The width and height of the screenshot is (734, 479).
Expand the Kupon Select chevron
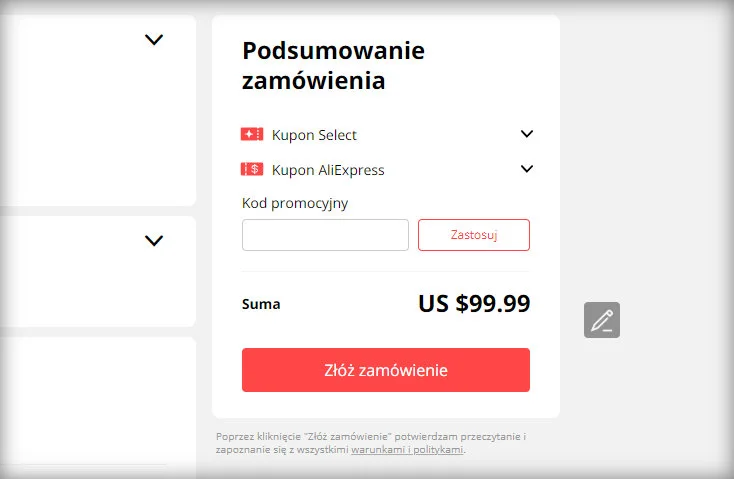527,135
